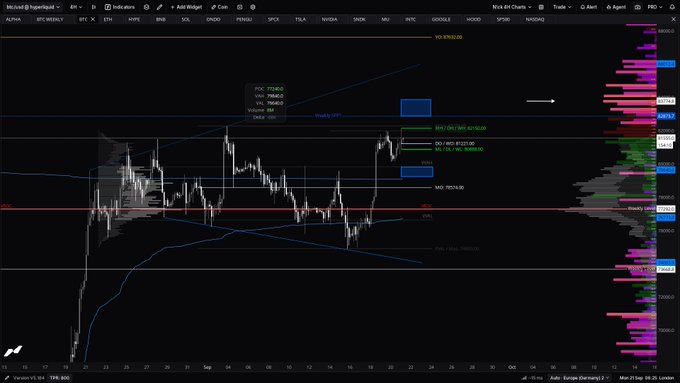The height and width of the screenshot is (383, 680).
Task: Open the gear settings icon in top toolbar
Action: coord(253,7)
